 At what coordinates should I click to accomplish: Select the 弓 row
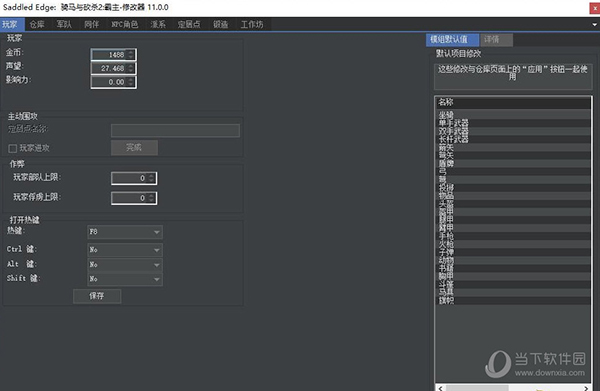(x=513, y=171)
